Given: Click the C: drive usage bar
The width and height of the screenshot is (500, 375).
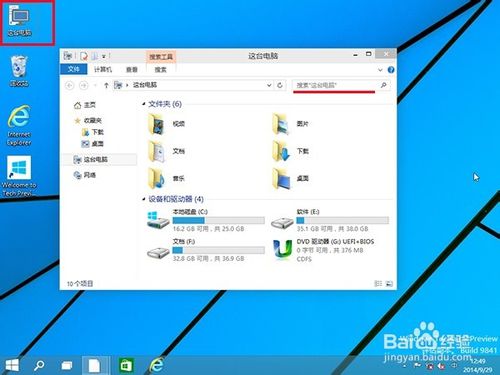Looking at the screenshot, I should coord(219,220).
